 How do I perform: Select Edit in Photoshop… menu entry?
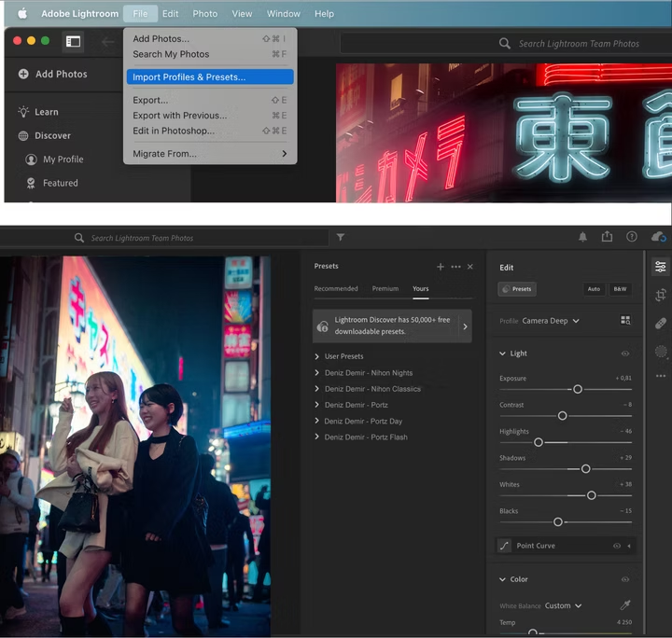pos(210,131)
